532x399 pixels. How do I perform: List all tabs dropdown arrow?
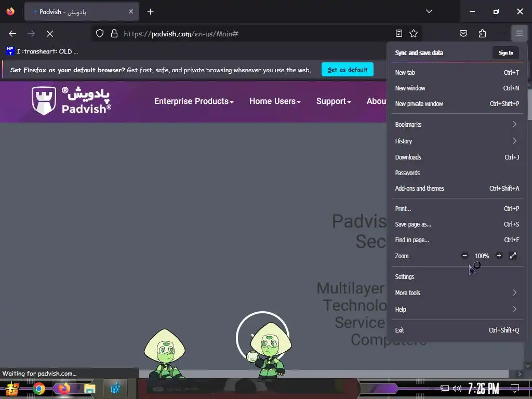[429, 11]
